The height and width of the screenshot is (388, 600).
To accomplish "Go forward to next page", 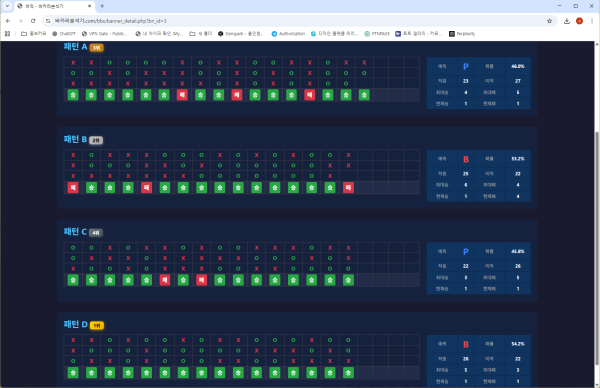I will pyautogui.click(x=20, y=21).
